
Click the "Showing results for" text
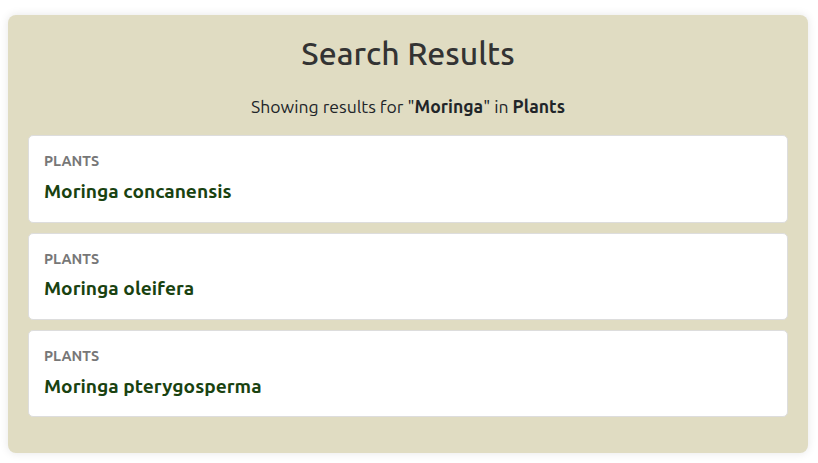click(327, 107)
